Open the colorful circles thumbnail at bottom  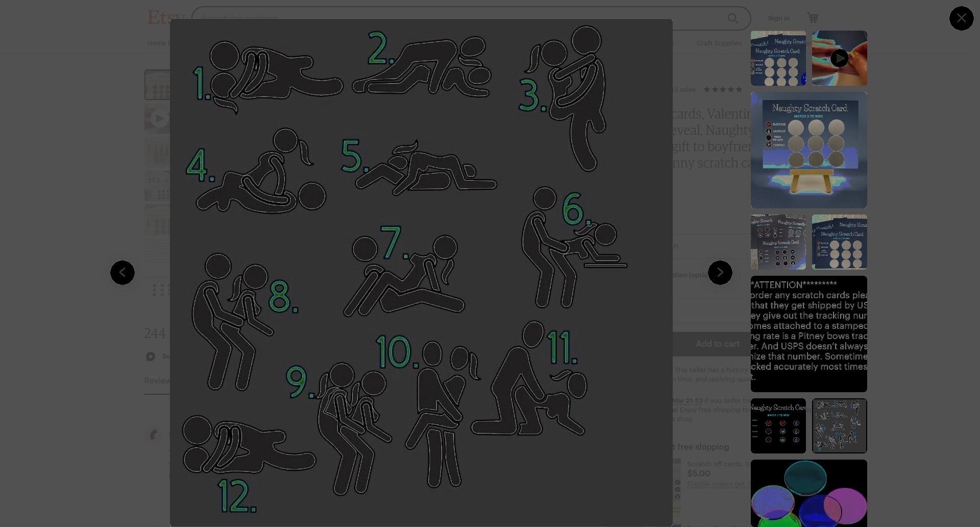[808, 493]
